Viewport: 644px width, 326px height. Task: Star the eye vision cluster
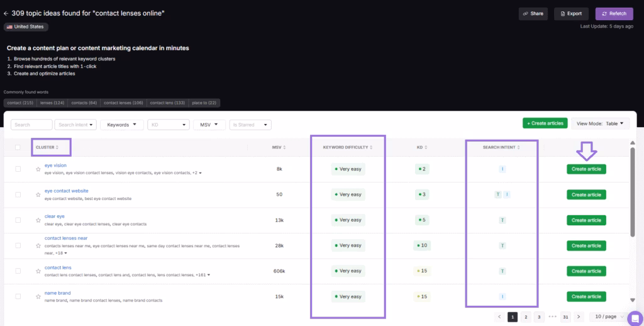[38, 169]
